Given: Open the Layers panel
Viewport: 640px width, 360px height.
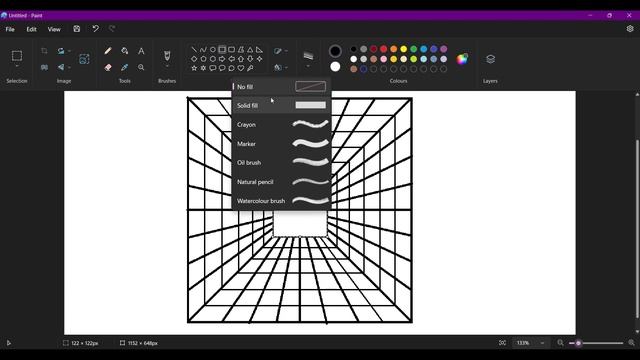Looking at the screenshot, I should (x=490, y=59).
